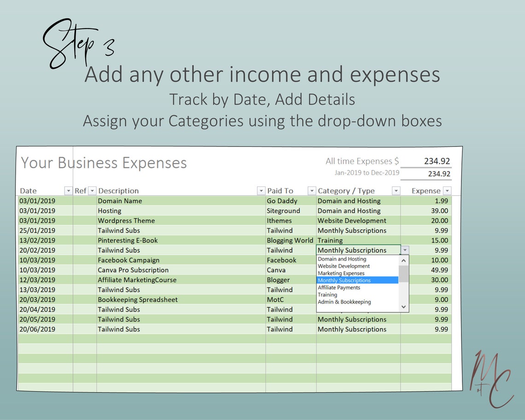Click the dropdown list scroll-down arrow
The height and width of the screenshot is (420, 525).
pos(403,307)
